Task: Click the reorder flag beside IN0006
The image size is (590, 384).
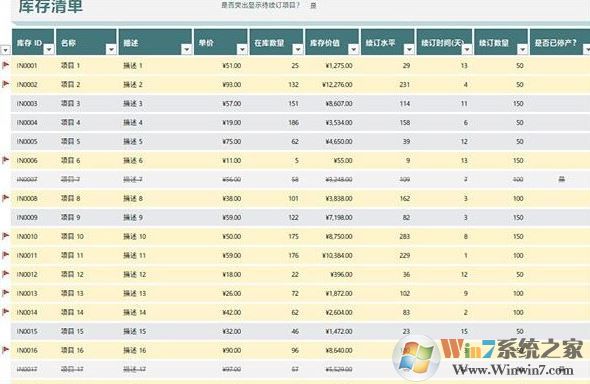Action: (6, 160)
